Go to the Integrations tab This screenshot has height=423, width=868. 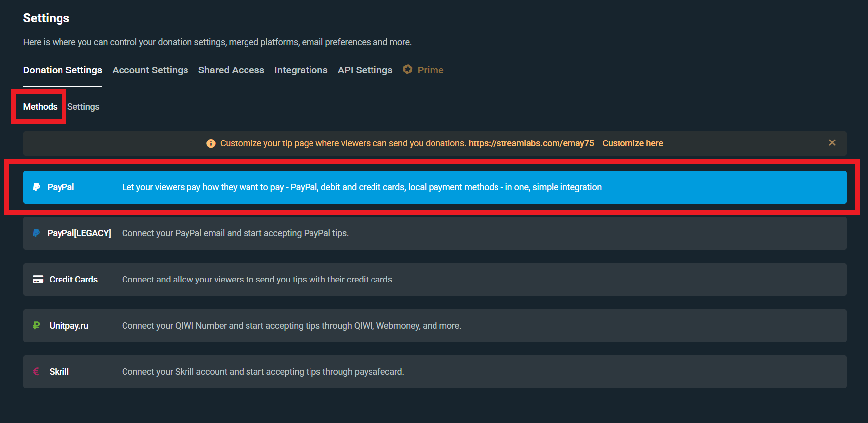point(301,70)
